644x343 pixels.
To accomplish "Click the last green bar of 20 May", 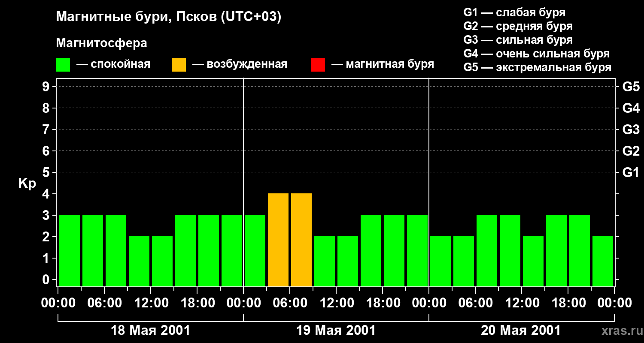I will 603,262.
